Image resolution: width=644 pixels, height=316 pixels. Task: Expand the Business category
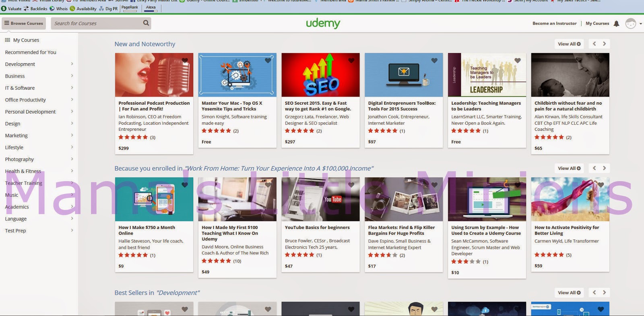72,76
